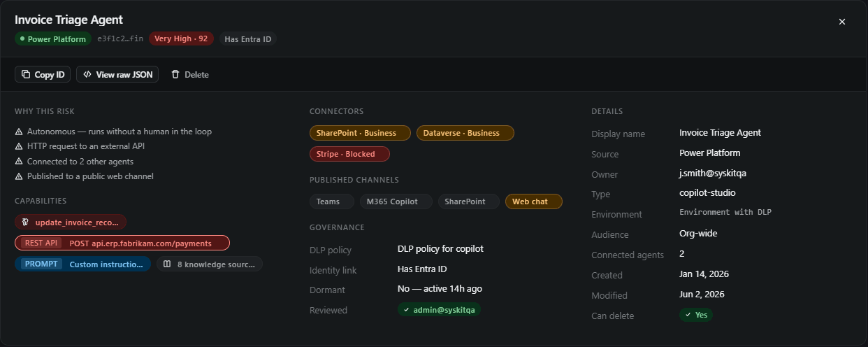Screen dimensions: 868x347
Task: Click the warning icon beside Published to public channel
Action: [19, 176]
